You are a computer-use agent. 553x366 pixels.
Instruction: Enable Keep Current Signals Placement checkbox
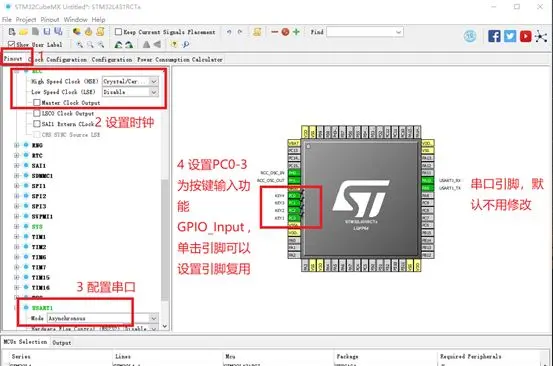coord(118,32)
